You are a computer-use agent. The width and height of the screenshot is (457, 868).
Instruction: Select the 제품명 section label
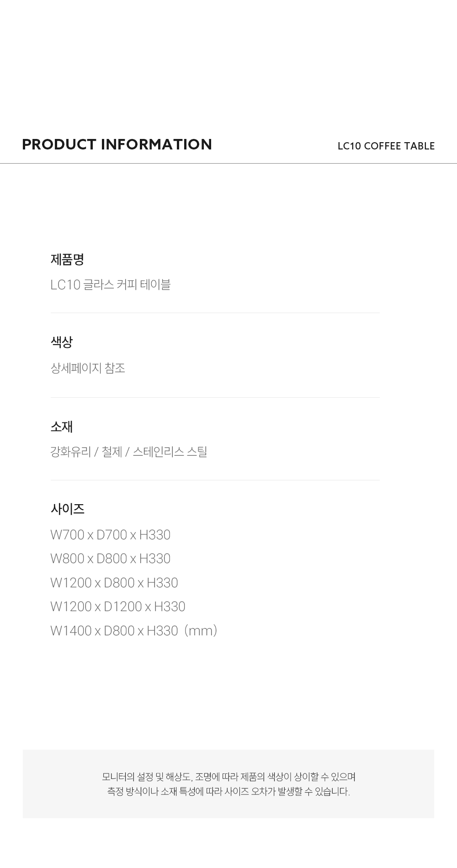pos(67,260)
